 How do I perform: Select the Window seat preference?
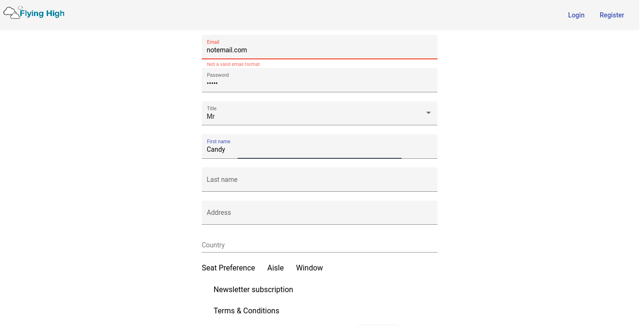coord(309,268)
